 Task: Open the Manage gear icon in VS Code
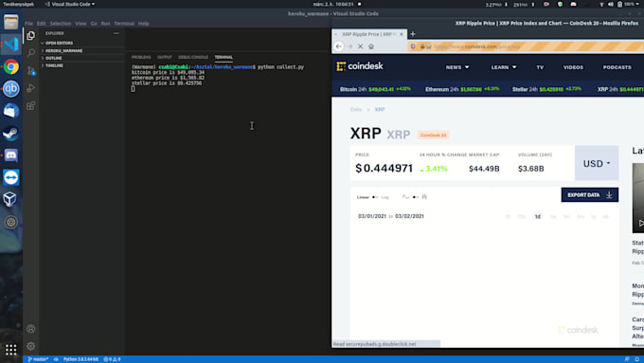pos(31,346)
